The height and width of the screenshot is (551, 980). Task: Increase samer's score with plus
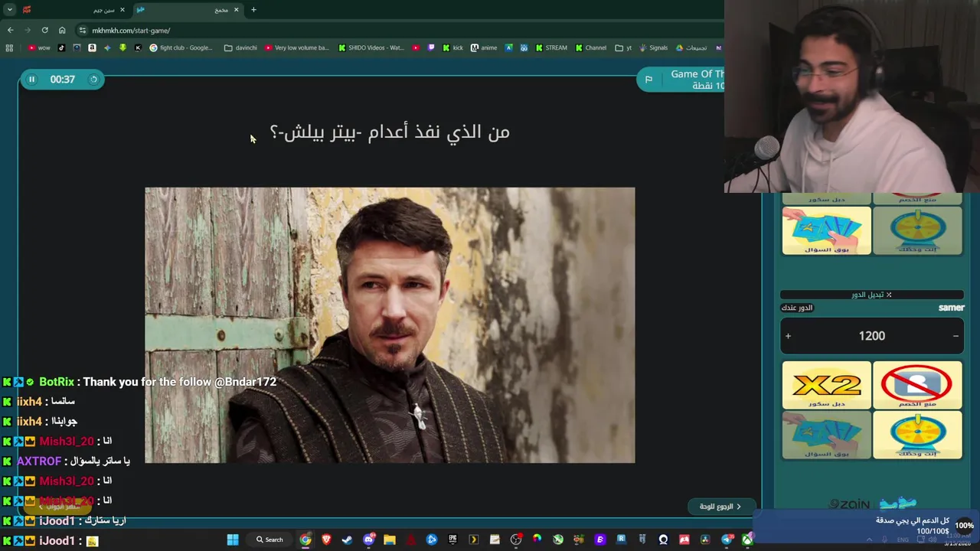tap(788, 336)
